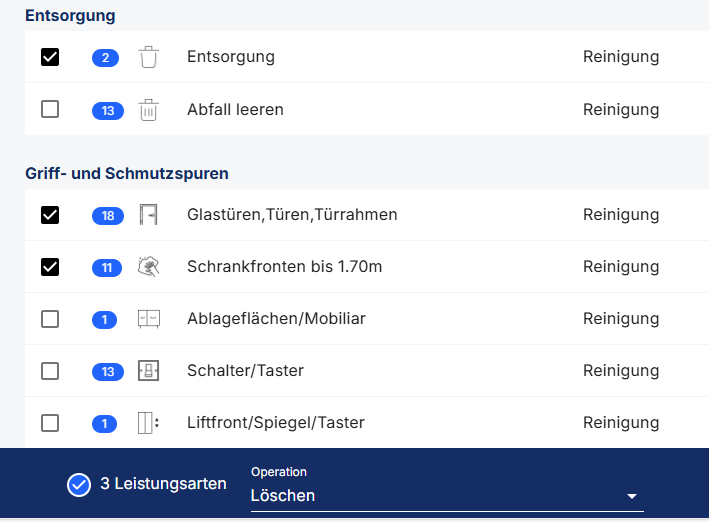Open the Ablageflächen/Mobiliar entry
This screenshot has width=709, height=522.
tap(276, 319)
